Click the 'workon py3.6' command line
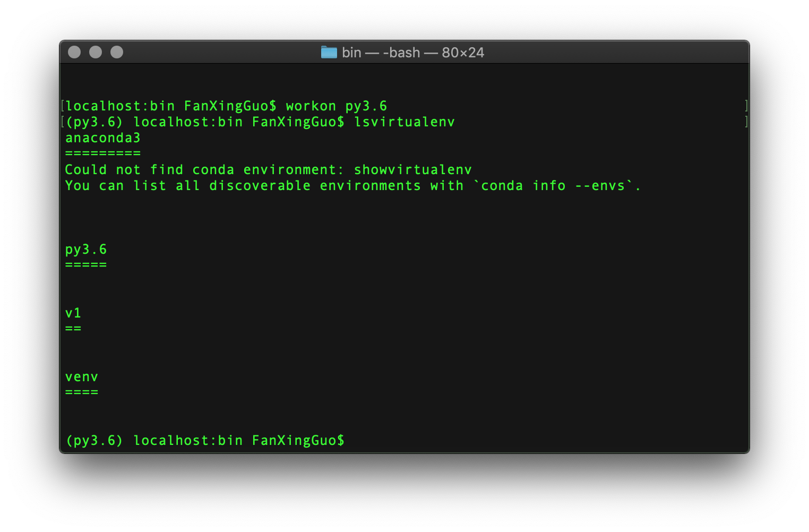Screen dimensions: 809x532 click(x=226, y=106)
